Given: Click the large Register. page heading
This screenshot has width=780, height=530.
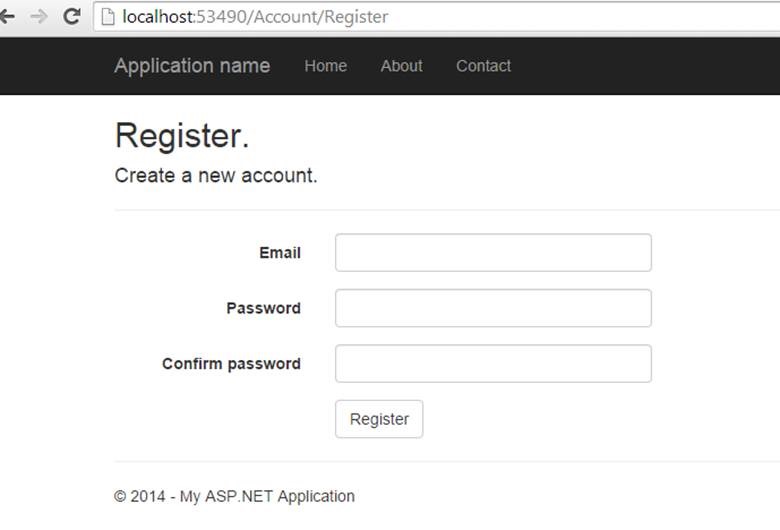Looking at the screenshot, I should point(182,136).
